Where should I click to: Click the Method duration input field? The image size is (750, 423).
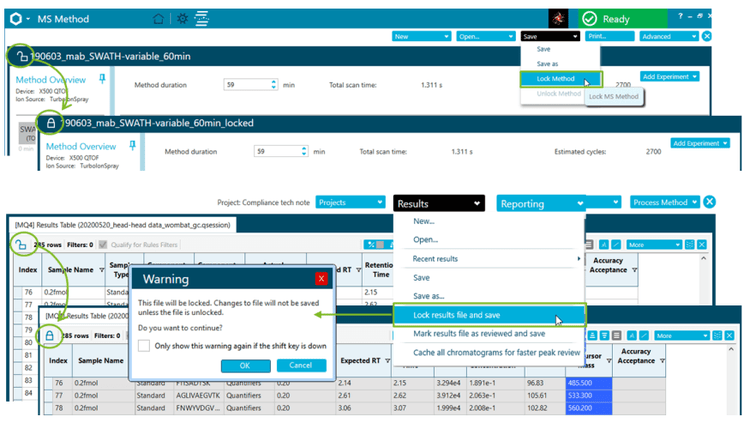(250, 85)
